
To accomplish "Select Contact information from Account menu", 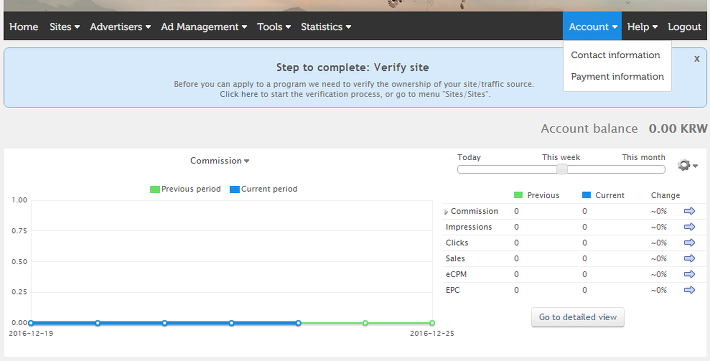I will (615, 55).
